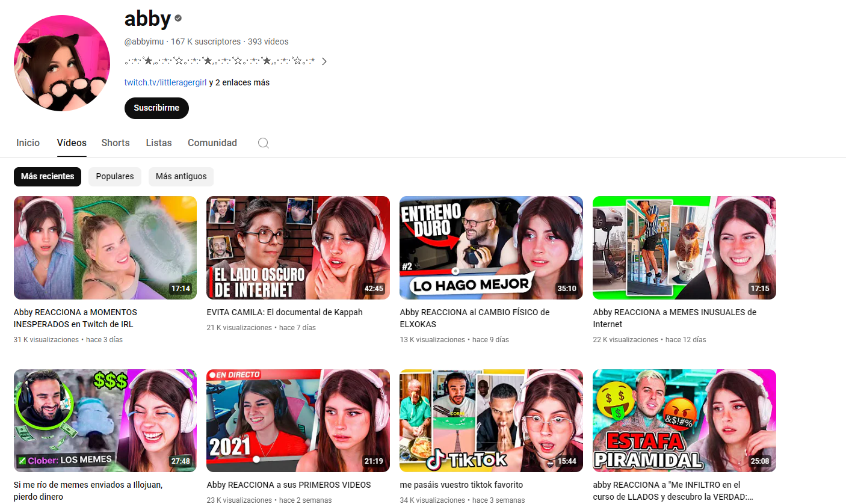Image resolution: width=846 pixels, height=504 pixels.
Task: Play the 17:15 unusual memes thumbnail
Action: pyautogui.click(x=684, y=248)
